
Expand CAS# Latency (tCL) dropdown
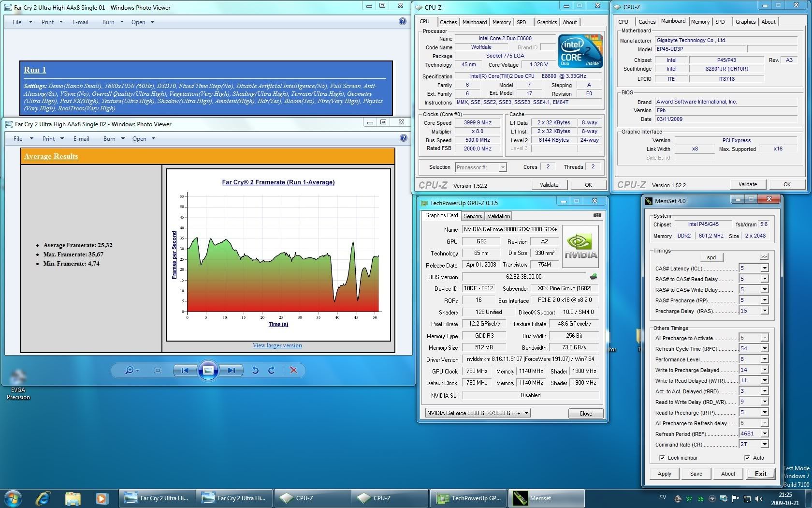pyautogui.click(x=765, y=268)
